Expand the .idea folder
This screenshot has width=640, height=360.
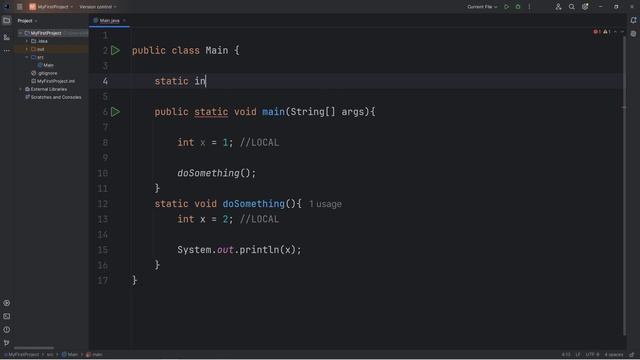coord(27,41)
